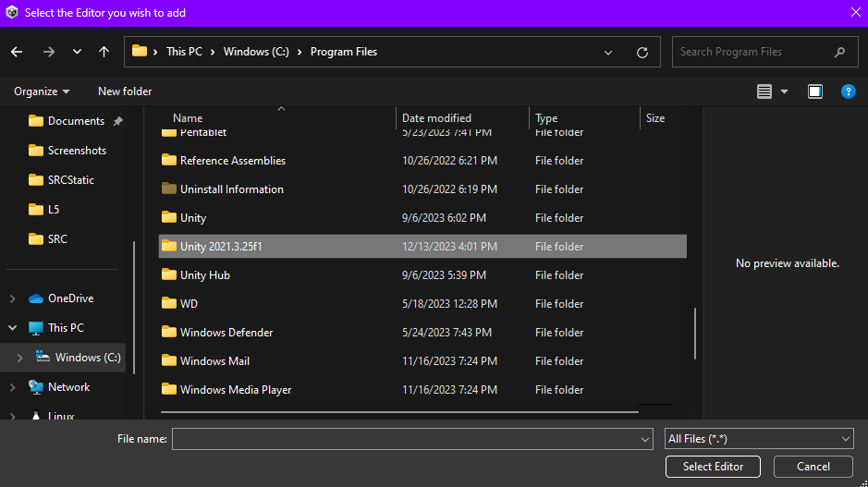
Task: Click the file list horizontal scrollbar
Action: pos(399,412)
